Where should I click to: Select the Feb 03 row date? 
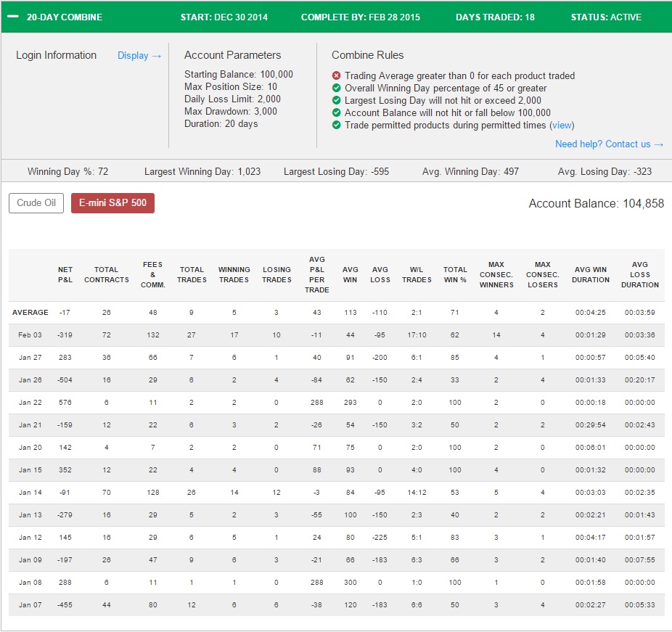click(x=30, y=335)
